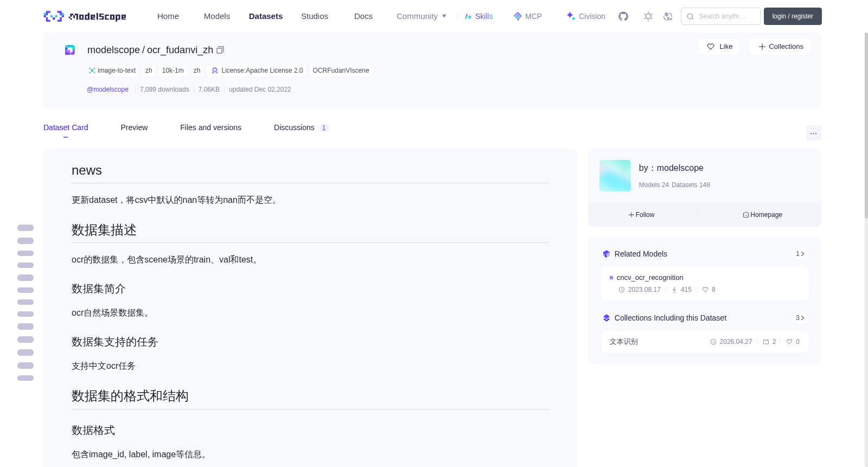Click the 10k-1m size tag
This screenshot has height=467, width=868.
point(173,71)
